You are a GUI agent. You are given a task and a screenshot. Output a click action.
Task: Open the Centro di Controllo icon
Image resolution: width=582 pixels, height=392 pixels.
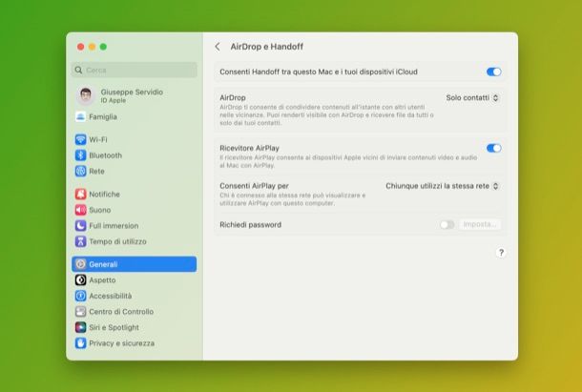(80, 312)
